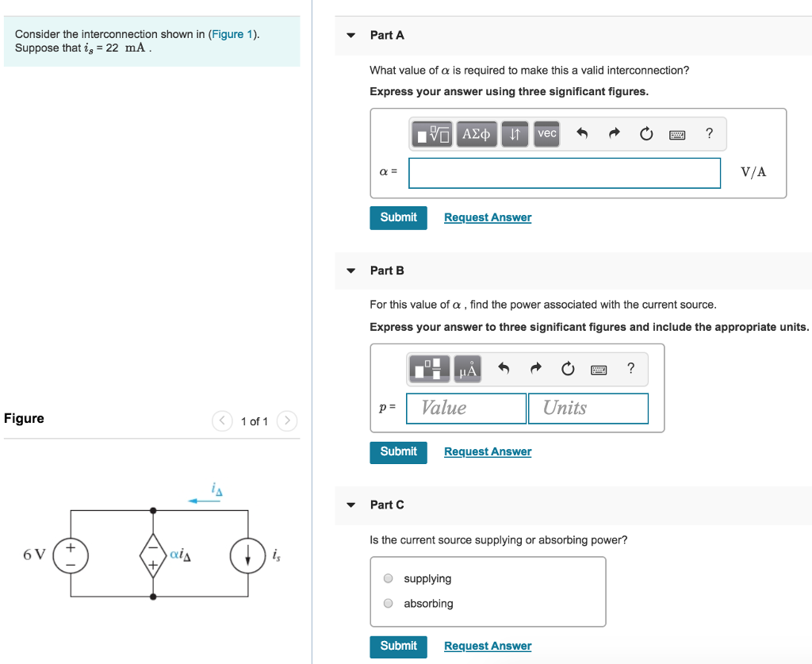Click the next figure arrow
The height and width of the screenshot is (664, 812).
click(x=286, y=421)
